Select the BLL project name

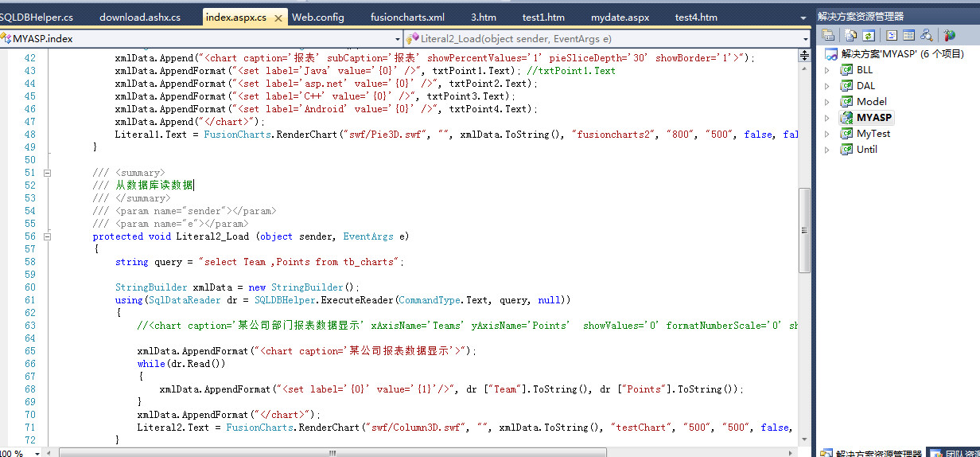pyautogui.click(x=865, y=70)
